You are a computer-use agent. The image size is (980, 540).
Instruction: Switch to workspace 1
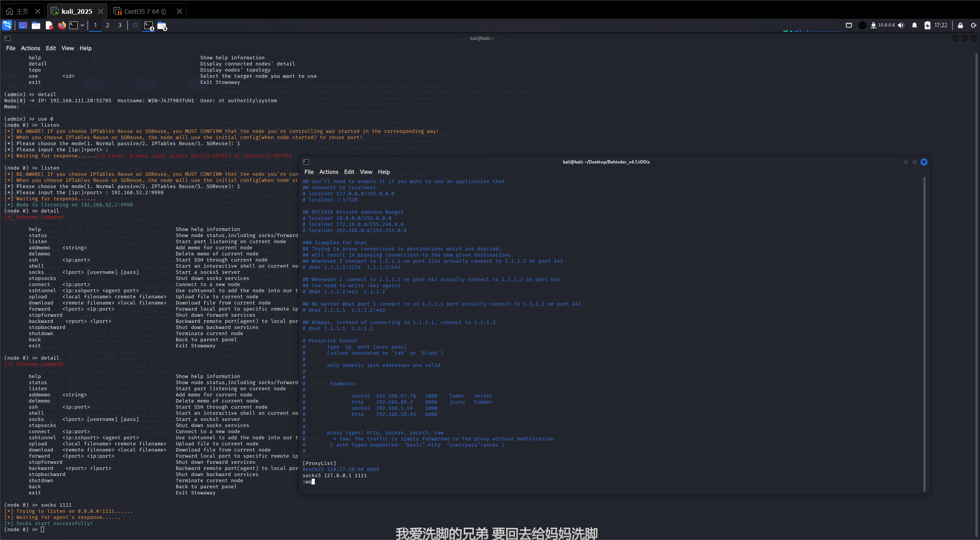pyautogui.click(x=95, y=25)
